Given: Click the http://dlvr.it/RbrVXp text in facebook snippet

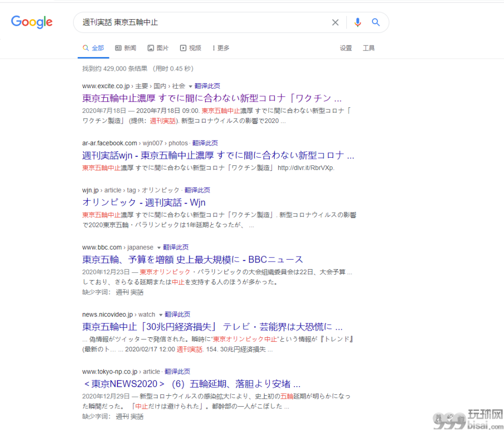Looking at the screenshot, I should (306, 168).
